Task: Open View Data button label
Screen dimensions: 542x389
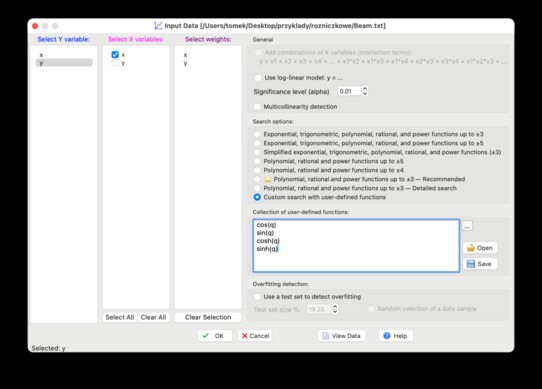Action: [x=346, y=336]
